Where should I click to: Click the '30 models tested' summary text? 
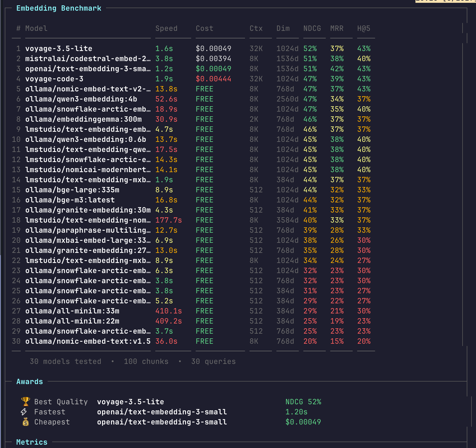(x=66, y=361)
